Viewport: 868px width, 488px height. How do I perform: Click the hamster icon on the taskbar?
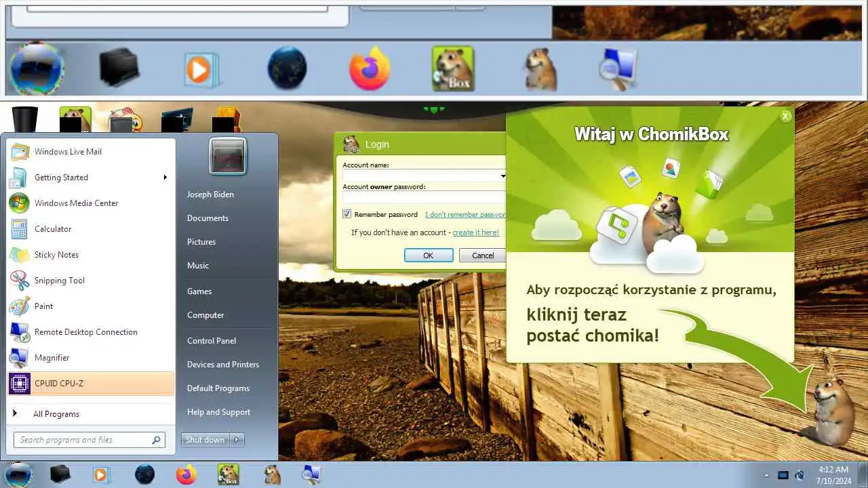tap(272, 474)
